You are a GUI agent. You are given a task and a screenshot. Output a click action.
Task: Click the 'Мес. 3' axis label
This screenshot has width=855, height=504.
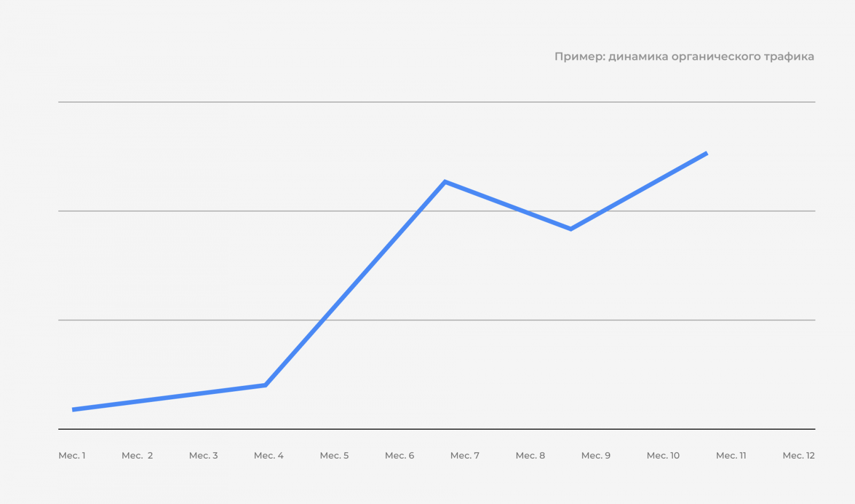(x=204, y=455)
